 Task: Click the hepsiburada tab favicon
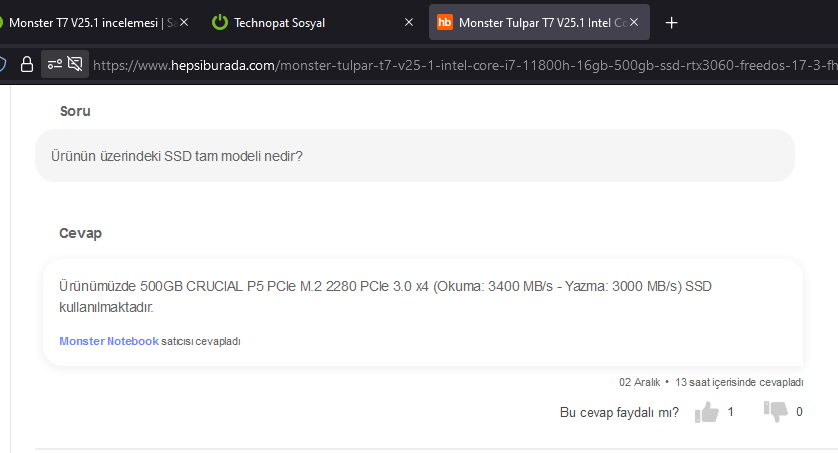point(445,22)
